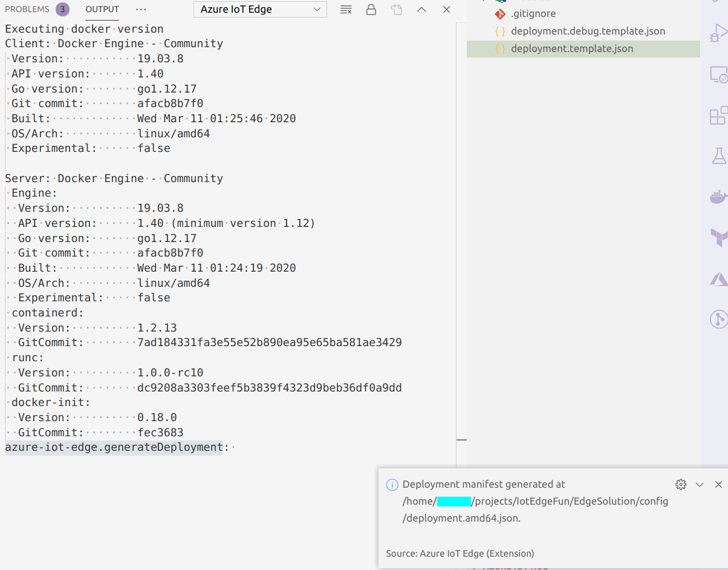Image resolution: width=728 pixels, height=570 pixels.
Task: Collapse the notification with the chevron
Action: click(x=700, y=484)
